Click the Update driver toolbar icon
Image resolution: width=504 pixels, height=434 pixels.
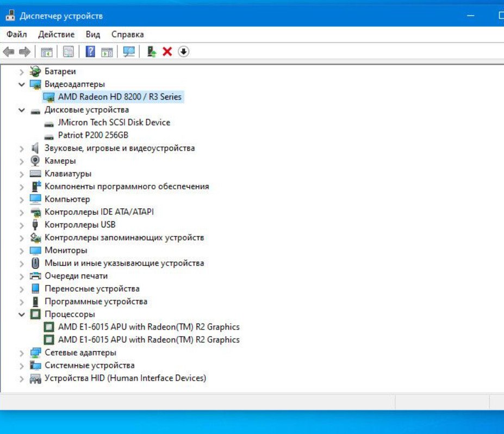tap(151, 52)
